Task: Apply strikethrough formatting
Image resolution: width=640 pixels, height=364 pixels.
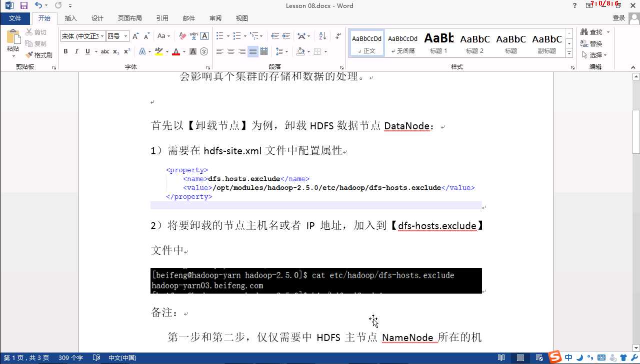Action: pyautogui.click(x=104, y=51)
